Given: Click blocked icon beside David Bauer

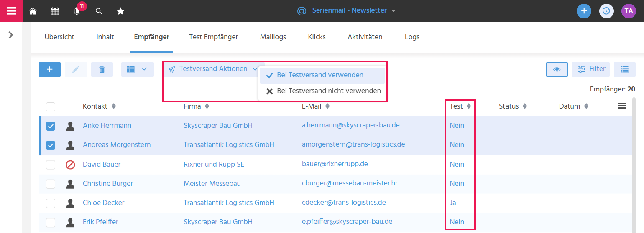Looking at the screenshot, I should coord(70,165).
